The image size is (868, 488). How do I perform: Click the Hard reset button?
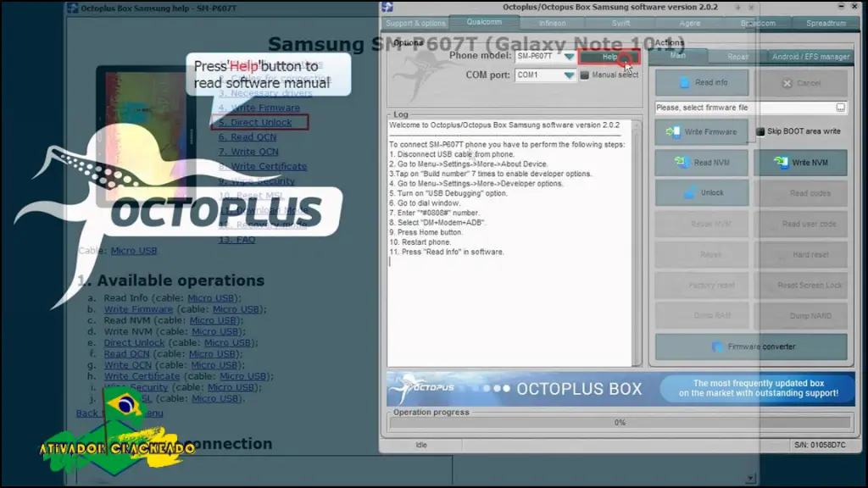tap(800, 254)
